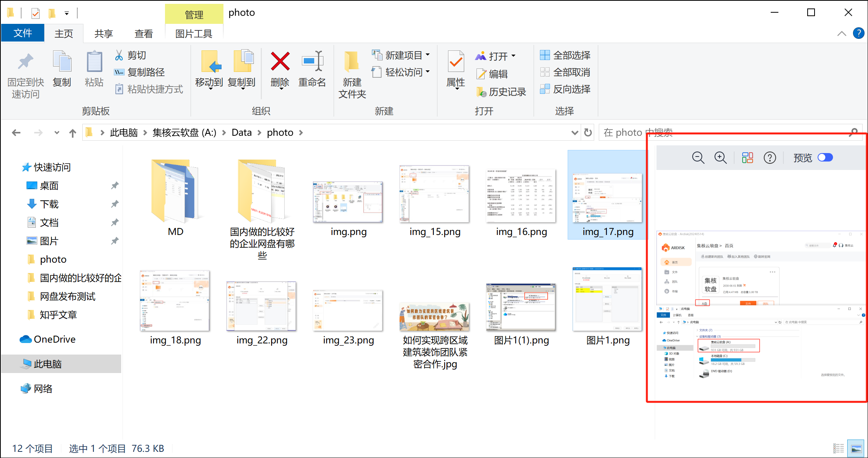
Task: Select 下载 Downloads in navigation pane
Action: 49,204
